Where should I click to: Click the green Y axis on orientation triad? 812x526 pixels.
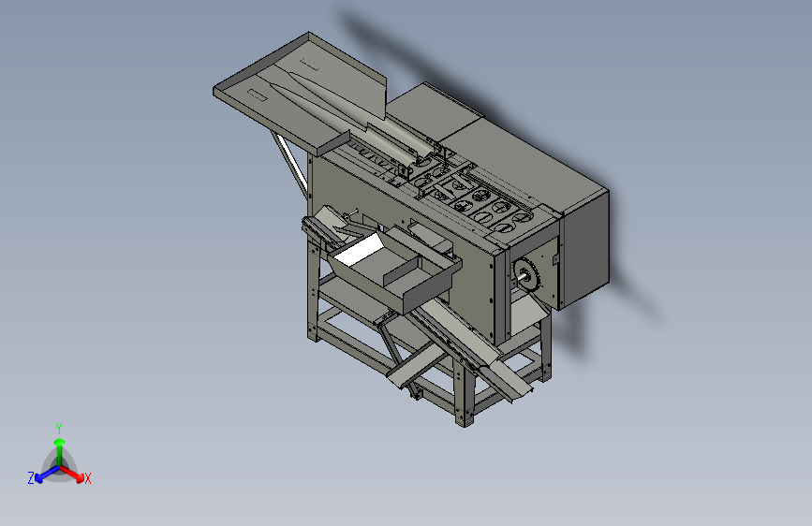click(59, 446)
